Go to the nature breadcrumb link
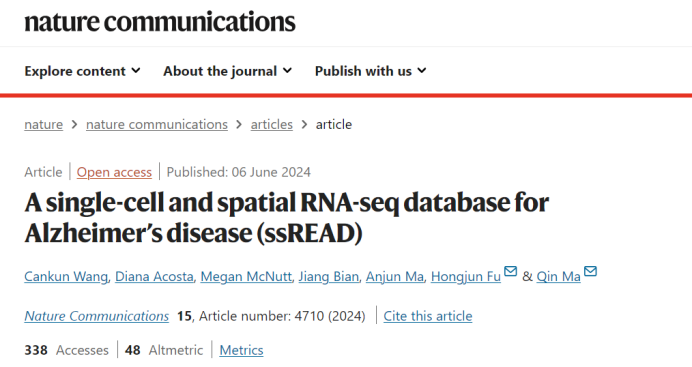Screen dimensions: 692x367 point(44,124)
